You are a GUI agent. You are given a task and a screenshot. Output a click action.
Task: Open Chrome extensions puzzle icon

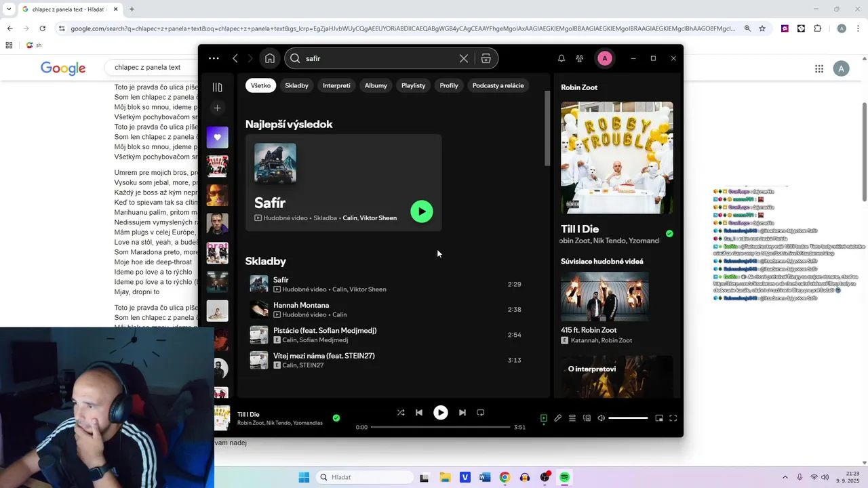click(817, 28)
